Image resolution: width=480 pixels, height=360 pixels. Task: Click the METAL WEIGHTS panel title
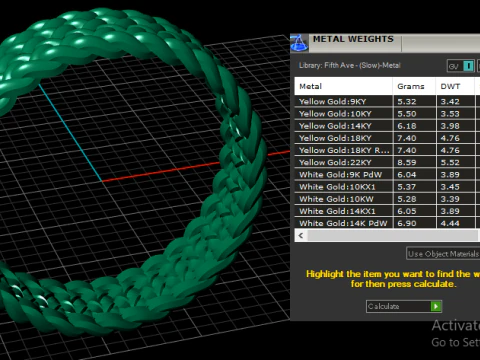353,39
